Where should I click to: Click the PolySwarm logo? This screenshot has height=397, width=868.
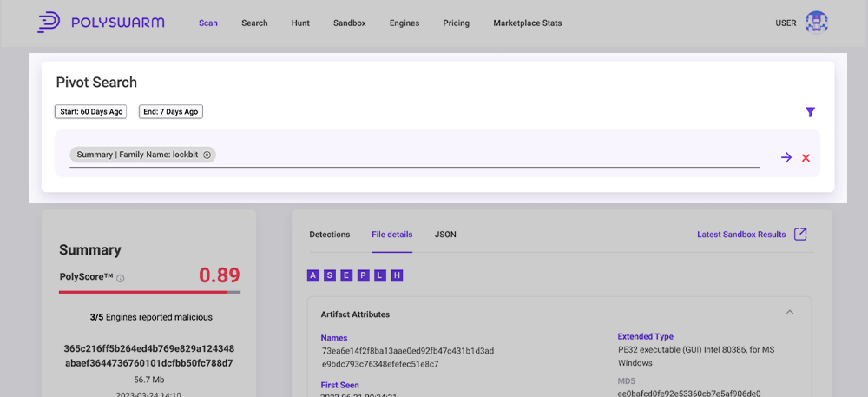click(101, 23)
